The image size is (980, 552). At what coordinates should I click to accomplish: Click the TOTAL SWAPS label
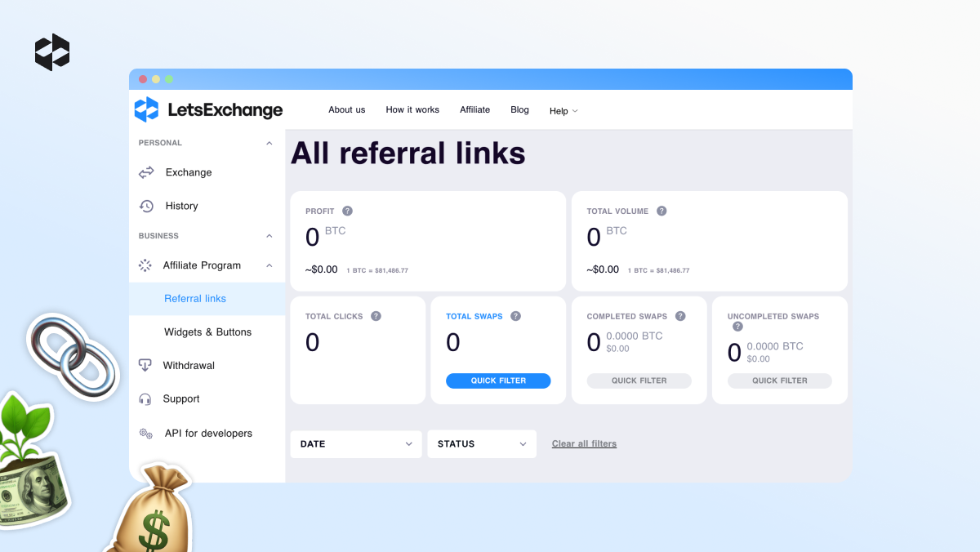(474, 317)
